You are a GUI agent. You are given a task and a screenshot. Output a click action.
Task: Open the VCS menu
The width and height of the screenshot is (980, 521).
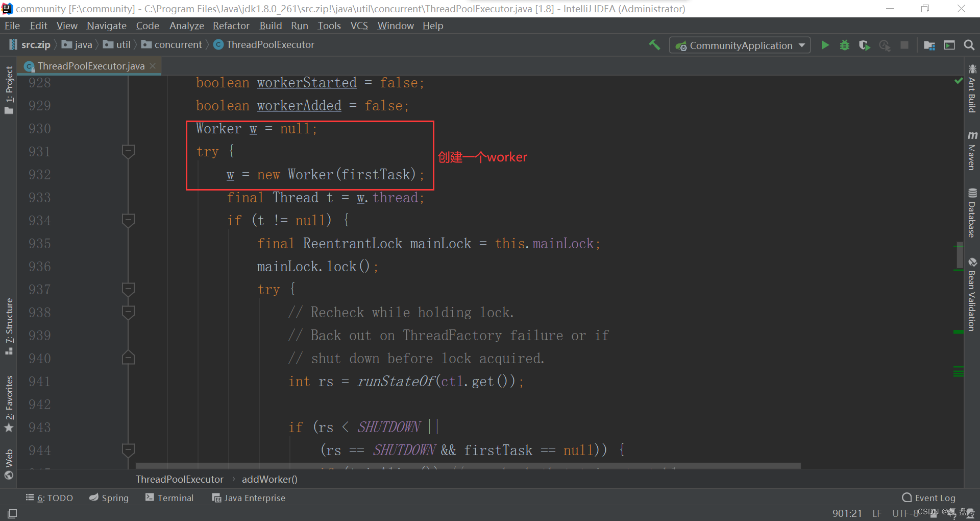(359, 26)
